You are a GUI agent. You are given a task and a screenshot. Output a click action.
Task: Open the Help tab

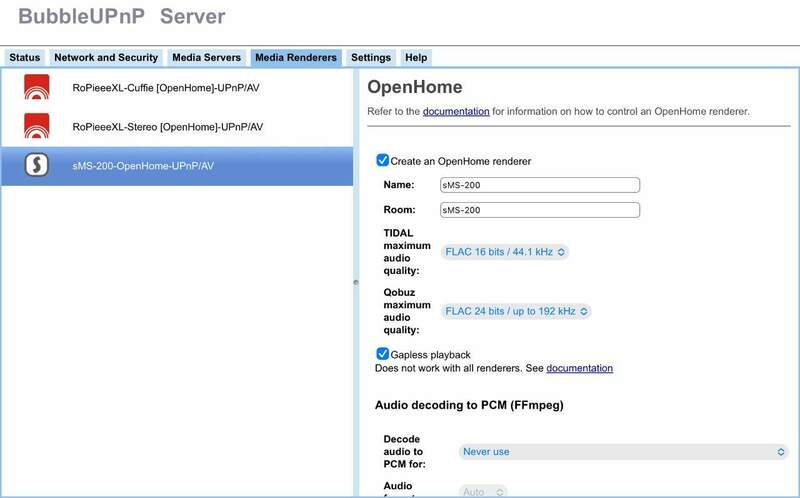click(416, 58)
